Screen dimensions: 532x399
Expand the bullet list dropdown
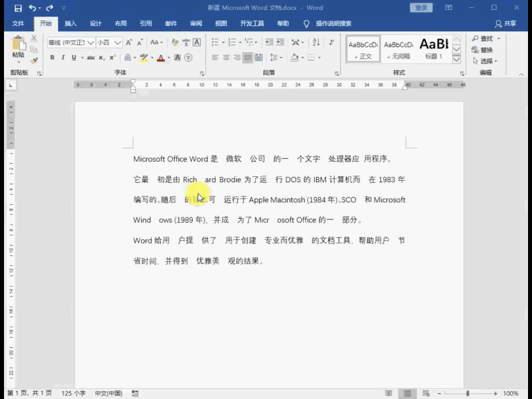(223, 43)
